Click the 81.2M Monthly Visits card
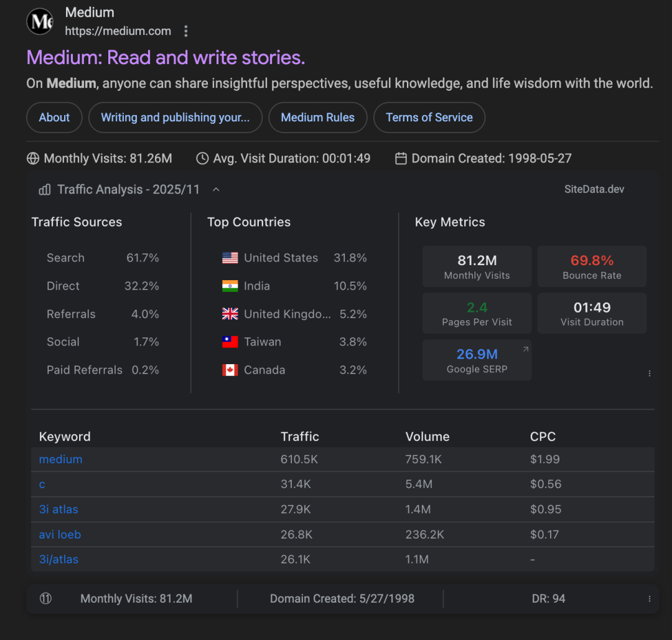The width and height of the screenshot is (672, 640). (477, 266)
